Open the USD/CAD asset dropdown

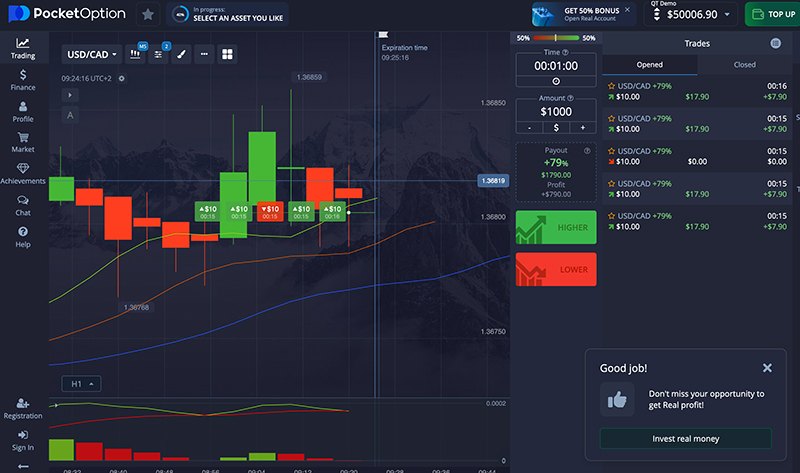92,54
